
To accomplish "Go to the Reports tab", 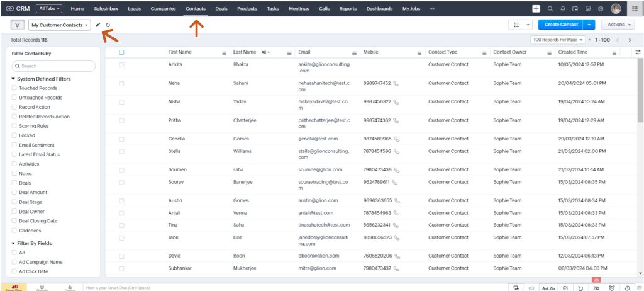I will [348, 9].
